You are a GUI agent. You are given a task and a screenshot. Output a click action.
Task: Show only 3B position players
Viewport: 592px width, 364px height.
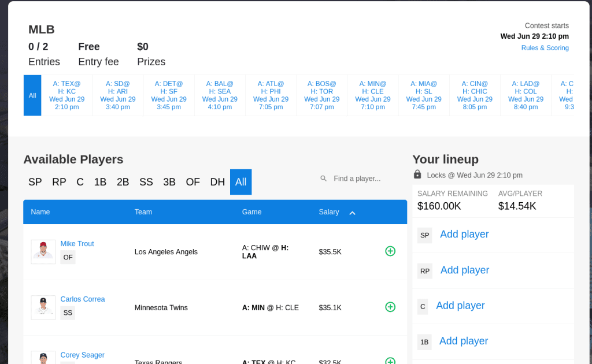[x=169, y=182]
